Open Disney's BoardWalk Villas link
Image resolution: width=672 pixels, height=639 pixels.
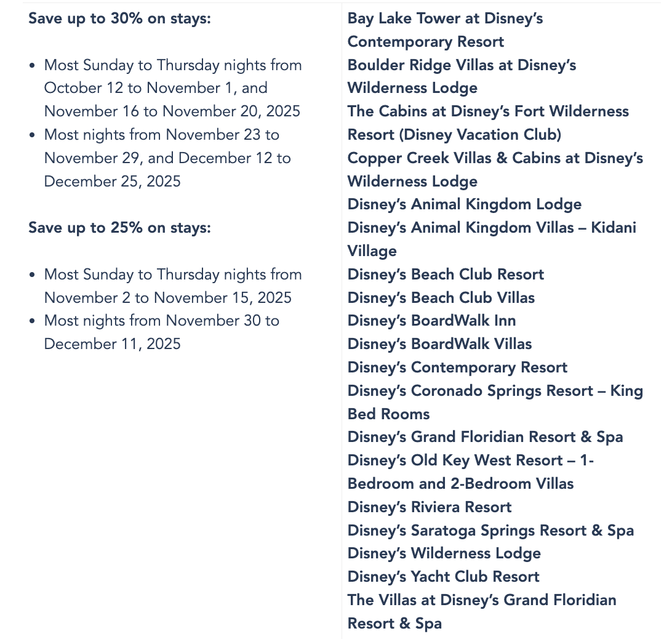click(x=439, y=344)
